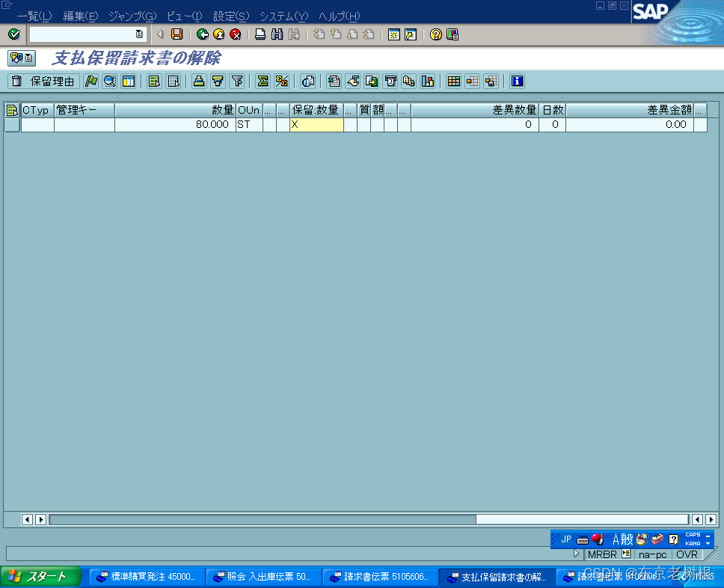
Task: Calculate totals with the sigma icon
Action: coord(263,81)
